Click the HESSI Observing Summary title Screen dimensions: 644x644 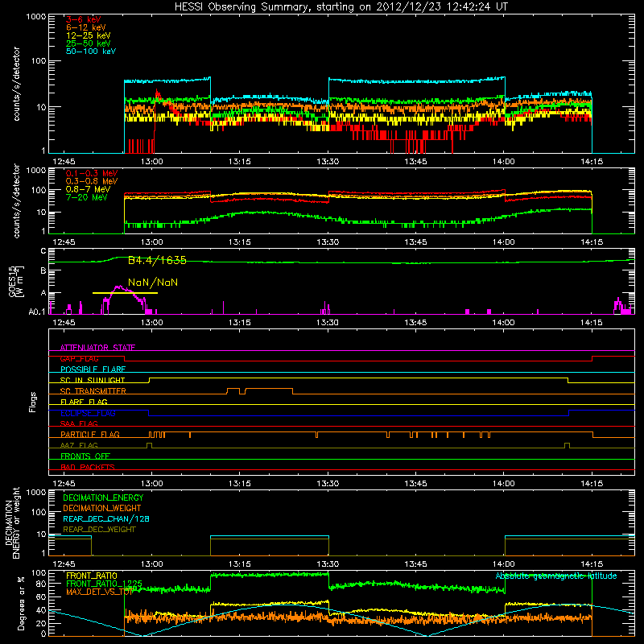(x=341, y=6)
